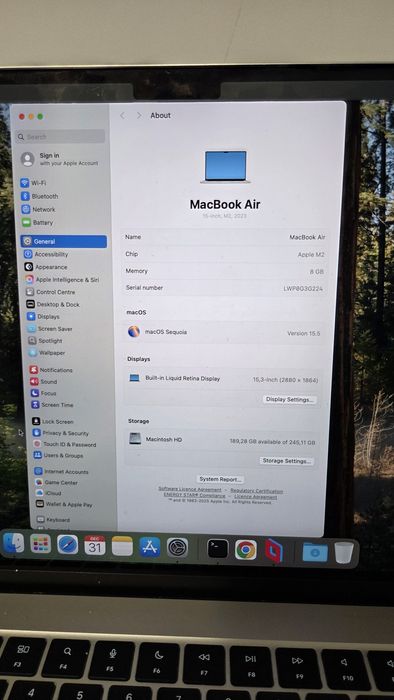Click the System Report button
The height and width of the screenshot is (700, 394).
(x=220, y=479)
